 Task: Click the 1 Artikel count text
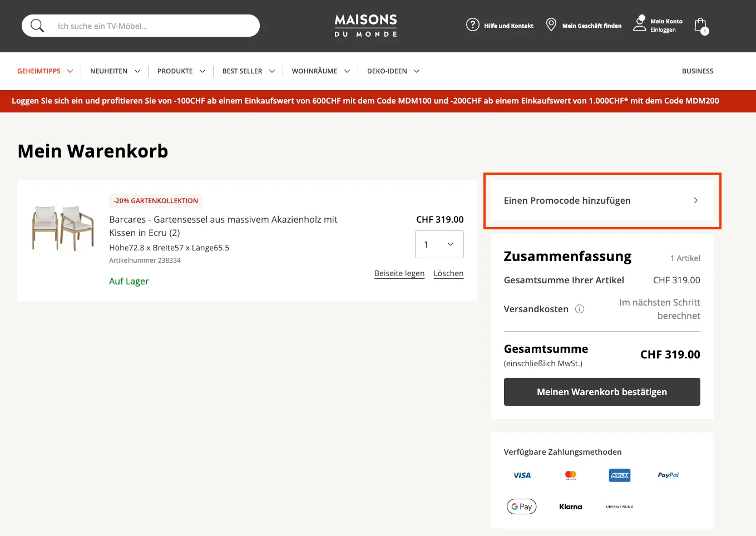(685, 258)
